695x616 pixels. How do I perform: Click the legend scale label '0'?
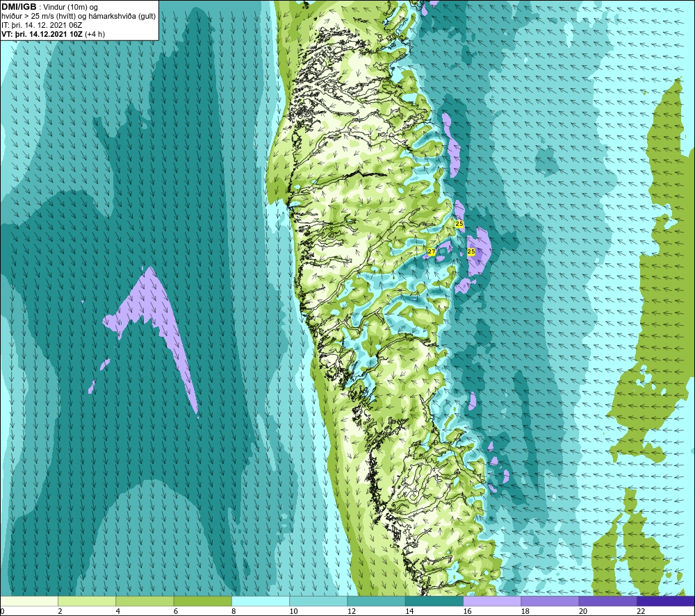(x=2, y=611)
